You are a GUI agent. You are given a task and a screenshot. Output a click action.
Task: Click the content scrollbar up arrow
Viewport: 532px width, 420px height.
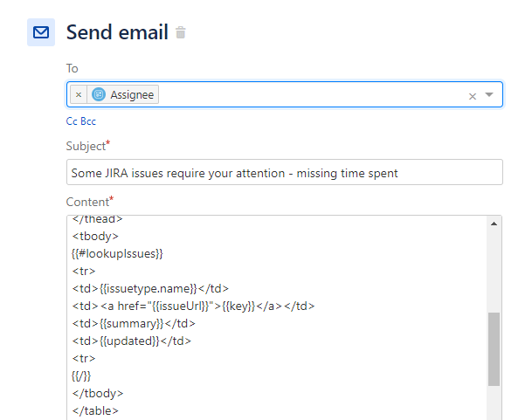pos(494,224)
